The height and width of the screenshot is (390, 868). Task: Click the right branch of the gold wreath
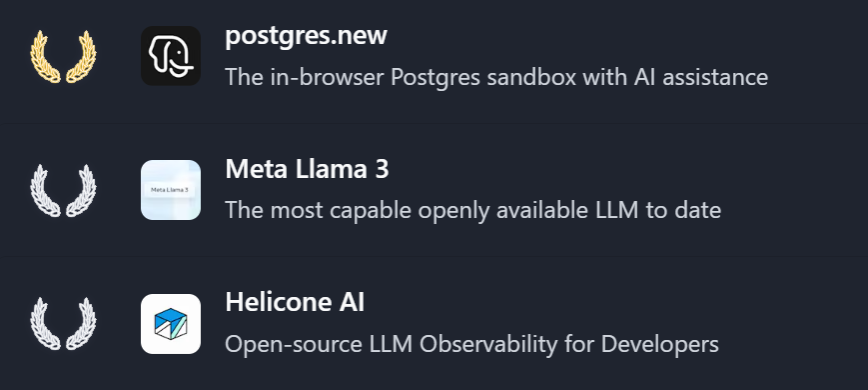click(x=81, y=57)
